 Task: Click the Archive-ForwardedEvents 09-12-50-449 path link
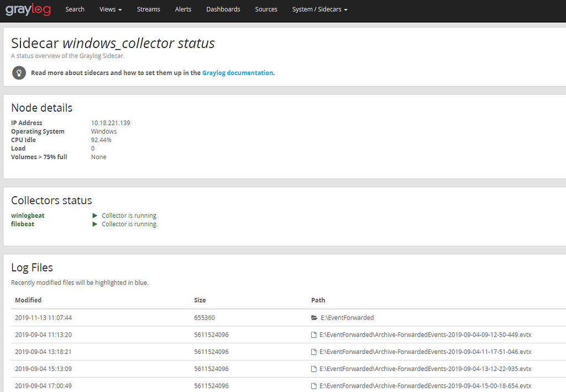[x=426, y=334]
